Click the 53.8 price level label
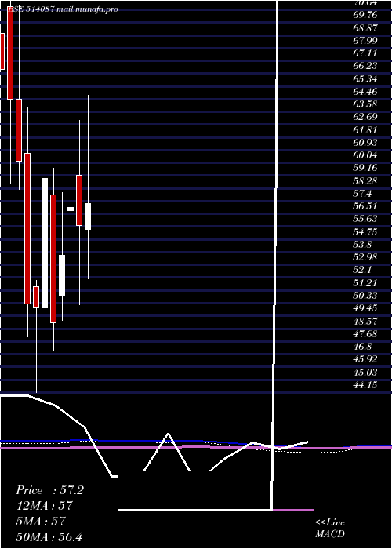392x549 pixels. pyautogui.click(x=362, y=244)
